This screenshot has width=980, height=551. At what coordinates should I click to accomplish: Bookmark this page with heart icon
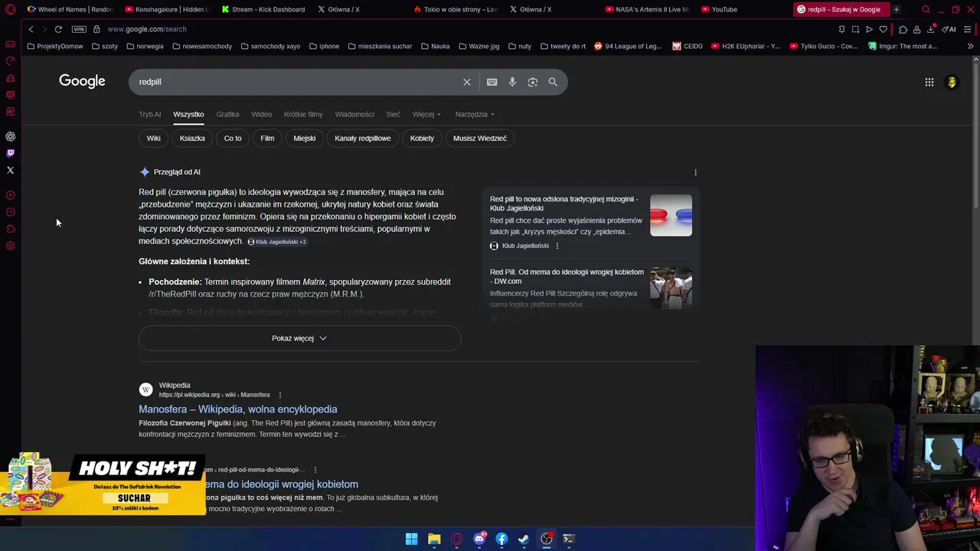tap(883, 29)
